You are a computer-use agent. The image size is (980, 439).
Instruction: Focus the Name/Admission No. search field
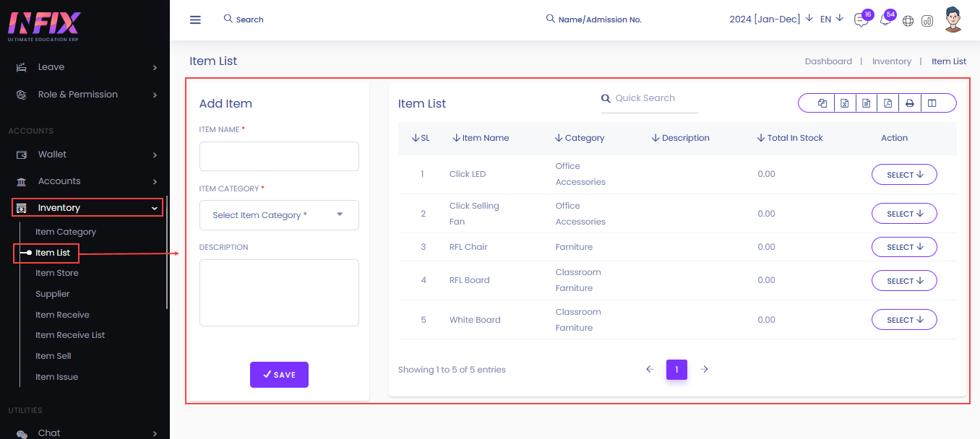(x=600, y=19)
